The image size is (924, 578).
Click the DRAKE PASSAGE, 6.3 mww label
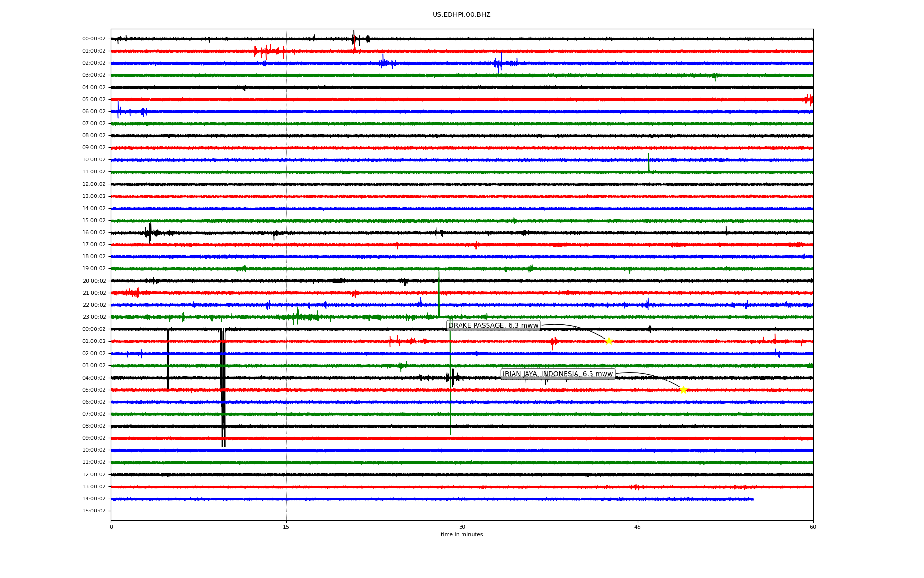click(493, 326)
